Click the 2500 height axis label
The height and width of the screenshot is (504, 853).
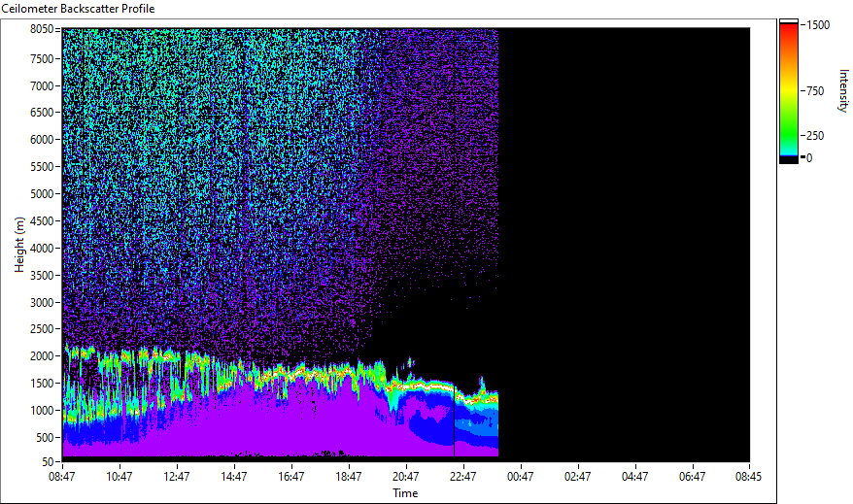click(x=42, y=329)
